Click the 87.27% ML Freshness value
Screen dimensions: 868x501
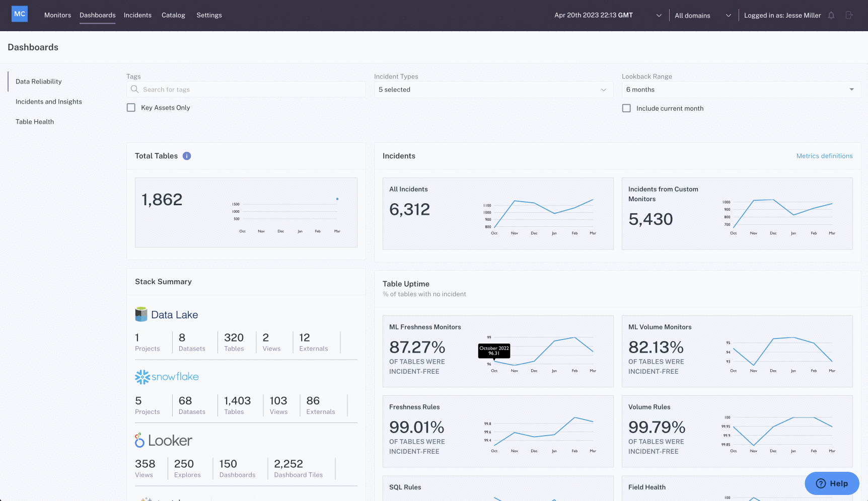417,347
